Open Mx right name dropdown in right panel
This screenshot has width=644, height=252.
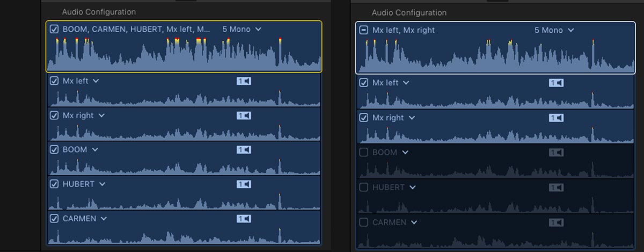click(411, 118)
